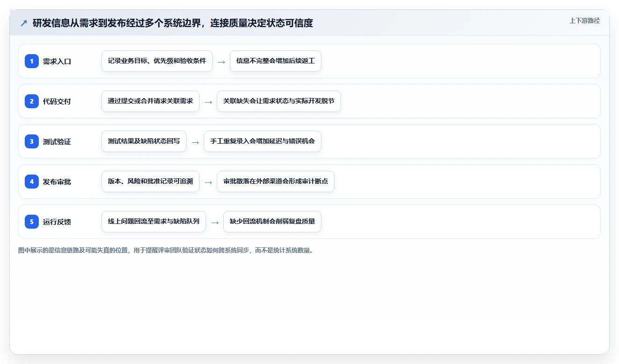Click the 审批散落在外部渠道会形成审计断点 box
The image size is (619, 364).
[276, 182]
